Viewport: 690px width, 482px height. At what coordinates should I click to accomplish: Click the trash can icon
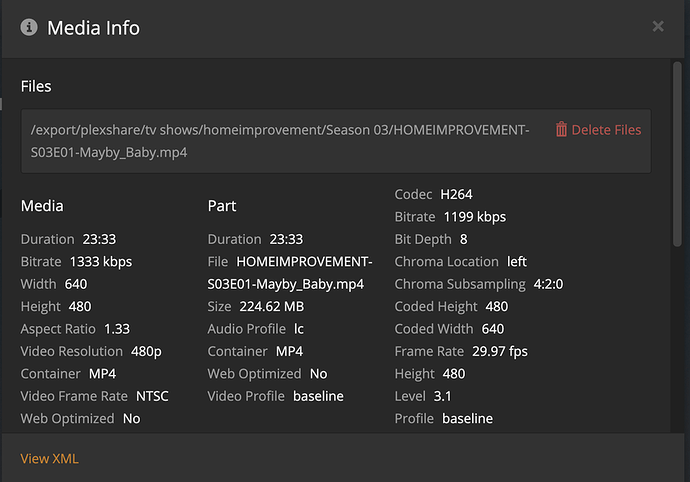561,129
